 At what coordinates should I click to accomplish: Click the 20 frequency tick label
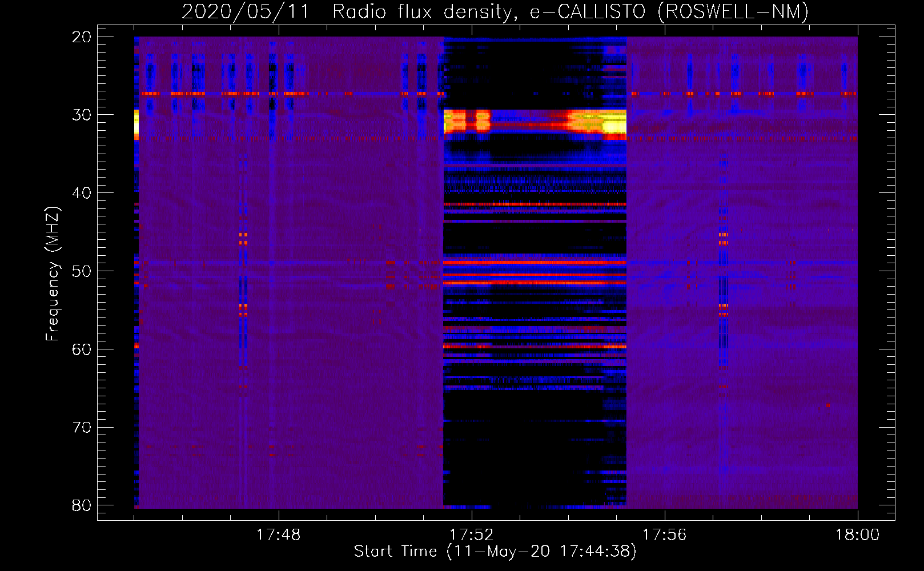(82, 37)
